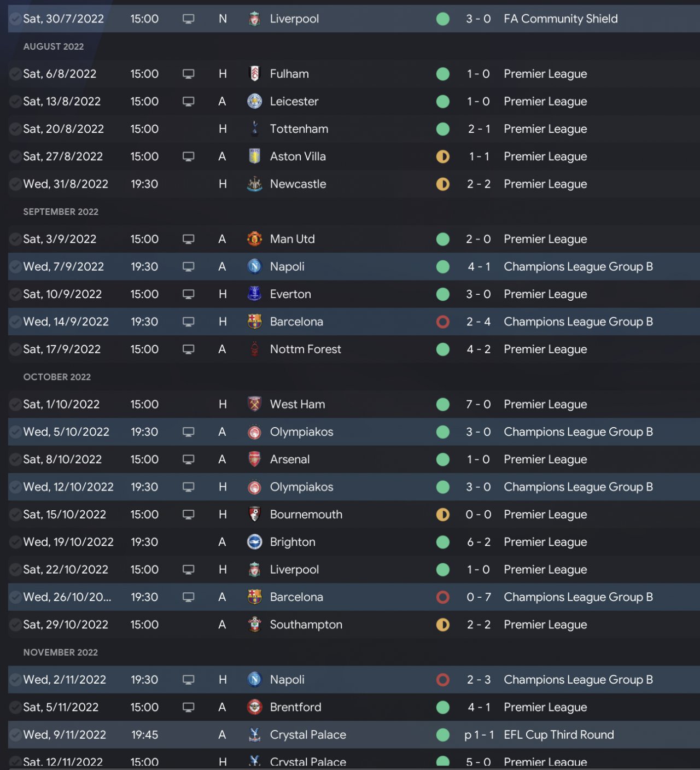
Task: Click the West Ham badge icon
Action: tap(254, 404)
